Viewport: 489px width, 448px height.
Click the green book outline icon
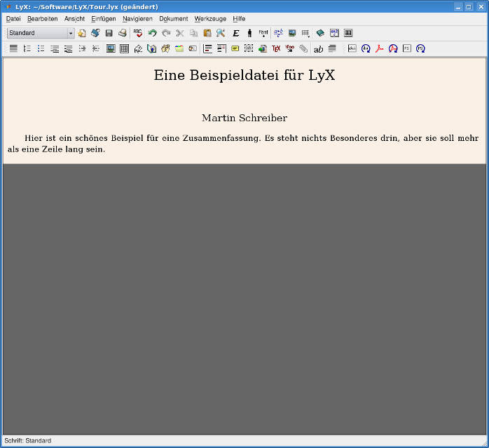(x=321, y=33)
